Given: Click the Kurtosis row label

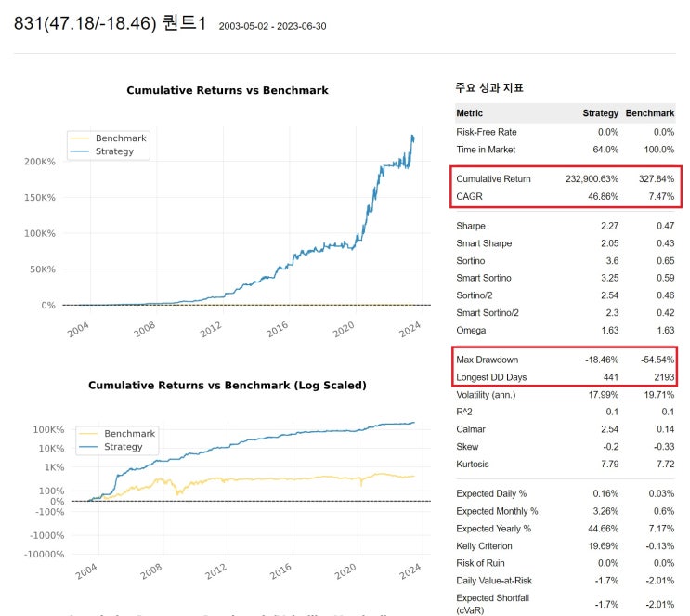Looking at the screenshot, I should [473, 465].
